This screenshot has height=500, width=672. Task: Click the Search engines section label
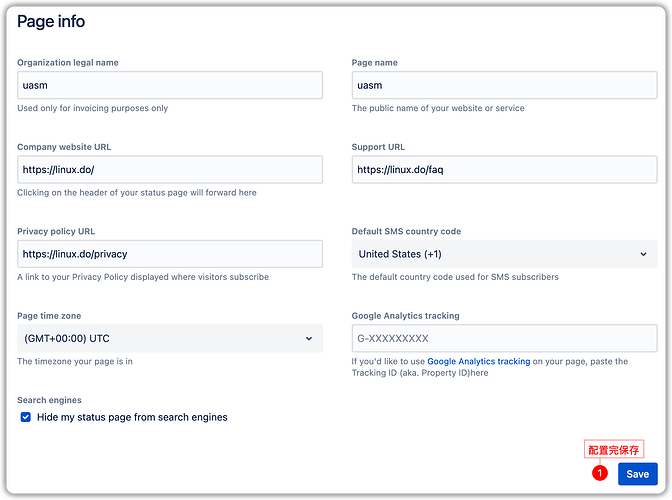click(x=49, y=400)
